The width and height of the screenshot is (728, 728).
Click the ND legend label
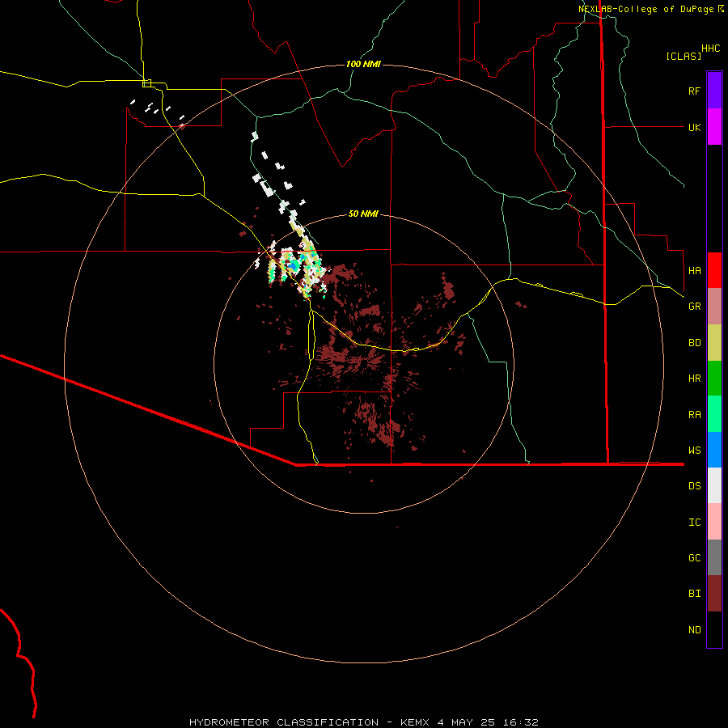(x=694, y=629)
